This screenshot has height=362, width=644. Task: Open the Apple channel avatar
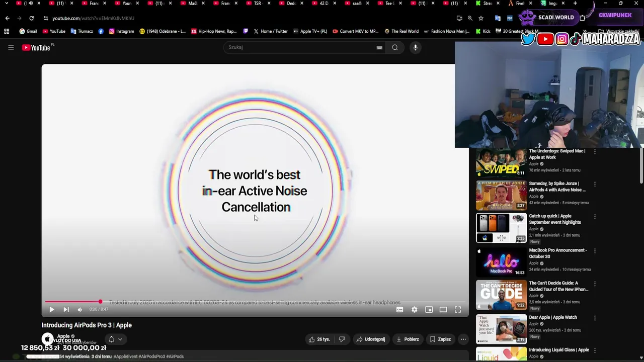click(47, 339)
